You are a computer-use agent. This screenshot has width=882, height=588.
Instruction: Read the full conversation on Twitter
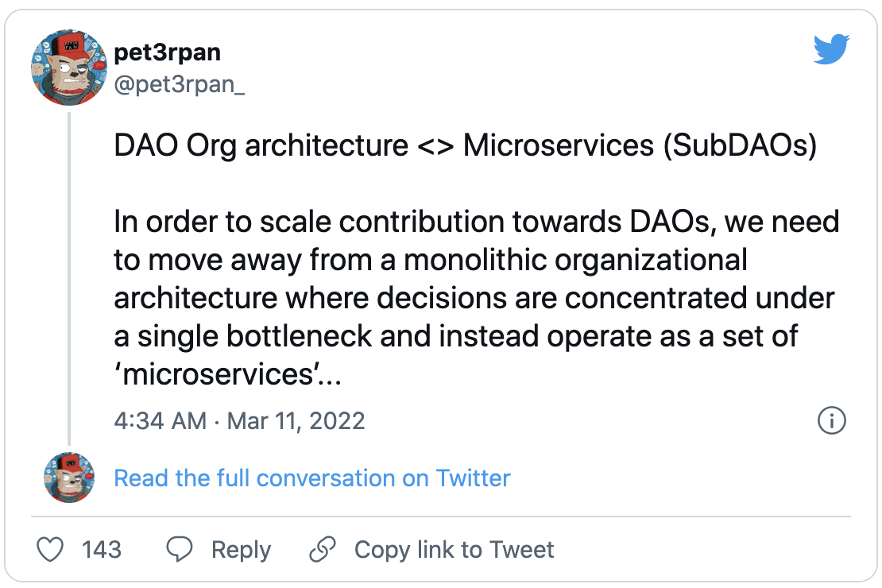point(311,478)
